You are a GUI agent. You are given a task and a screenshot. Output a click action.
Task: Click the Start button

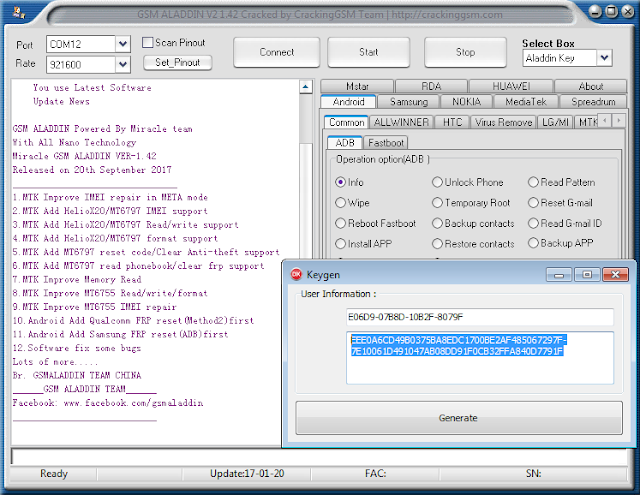click(369, 52)
